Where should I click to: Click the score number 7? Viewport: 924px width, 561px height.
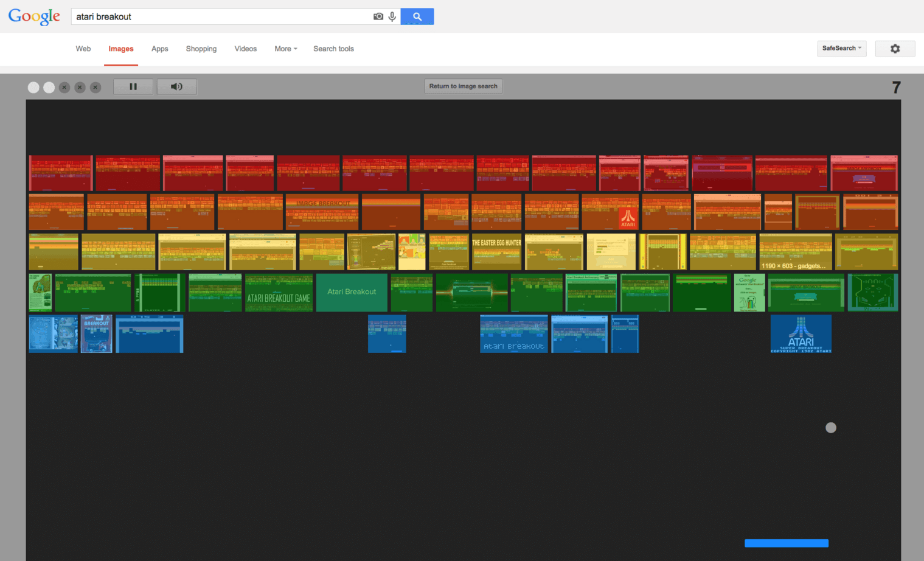896,88
